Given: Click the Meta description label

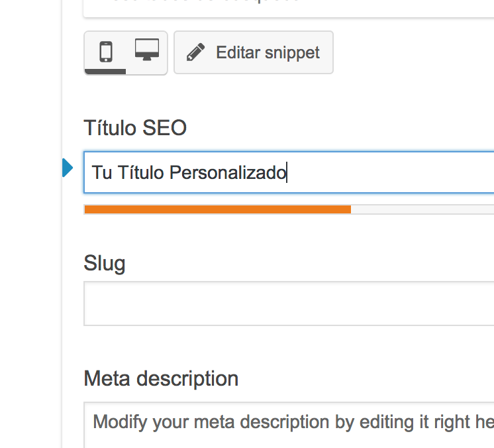Looking at the screenshot, I should [x=161, y=378].
